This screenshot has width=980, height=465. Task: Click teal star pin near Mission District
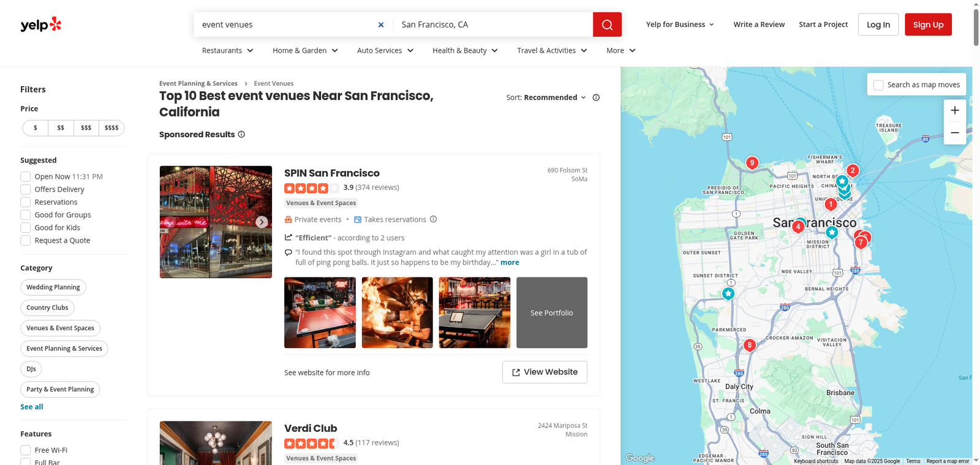click(832, 232)
